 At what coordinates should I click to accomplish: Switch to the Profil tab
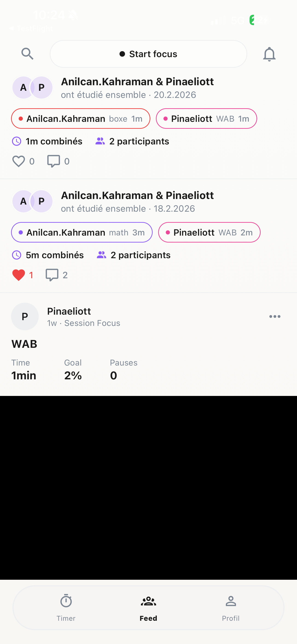tap(231, 608)
